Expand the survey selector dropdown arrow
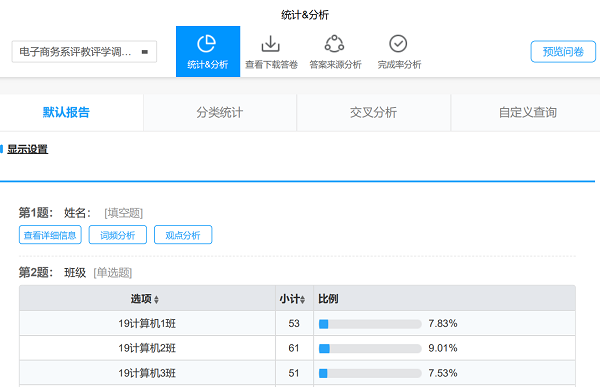 (x=145, y=52)
